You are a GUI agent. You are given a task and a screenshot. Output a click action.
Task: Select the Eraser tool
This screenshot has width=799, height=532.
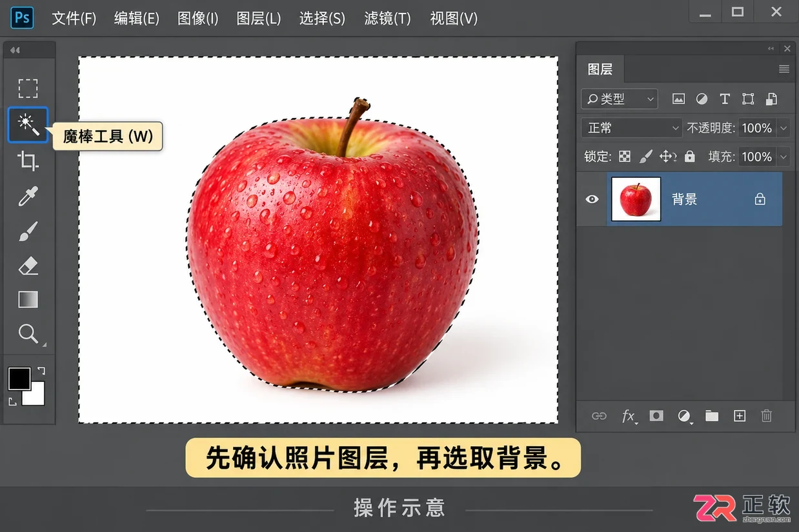tap(28, 266)
